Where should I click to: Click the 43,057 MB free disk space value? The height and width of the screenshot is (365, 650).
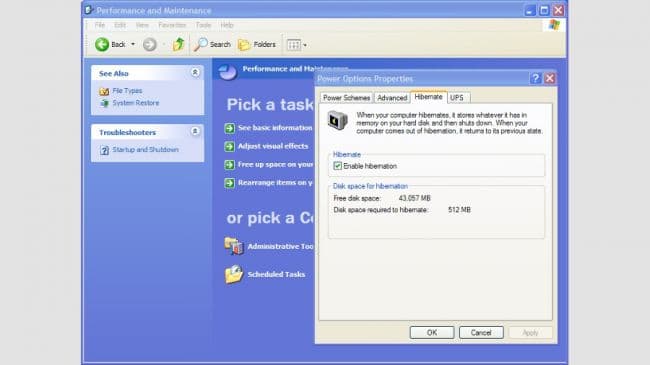(x=415, y=198)
